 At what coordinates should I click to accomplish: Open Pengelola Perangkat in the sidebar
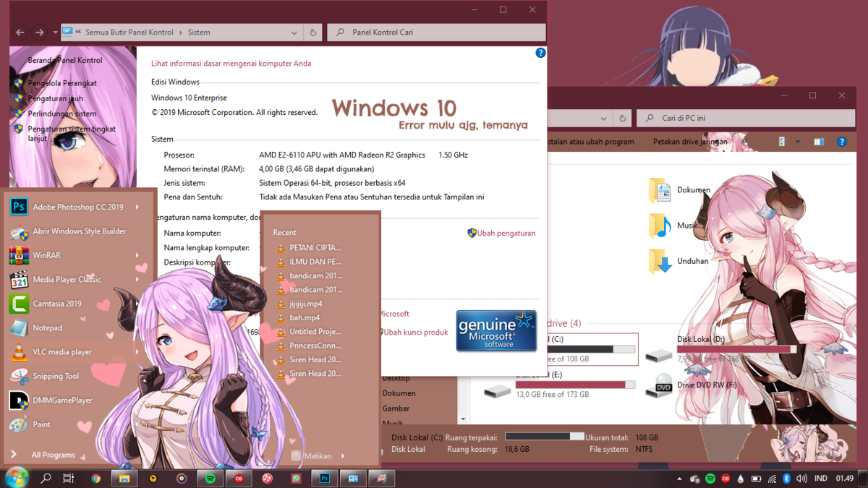(x=61, y=83)
